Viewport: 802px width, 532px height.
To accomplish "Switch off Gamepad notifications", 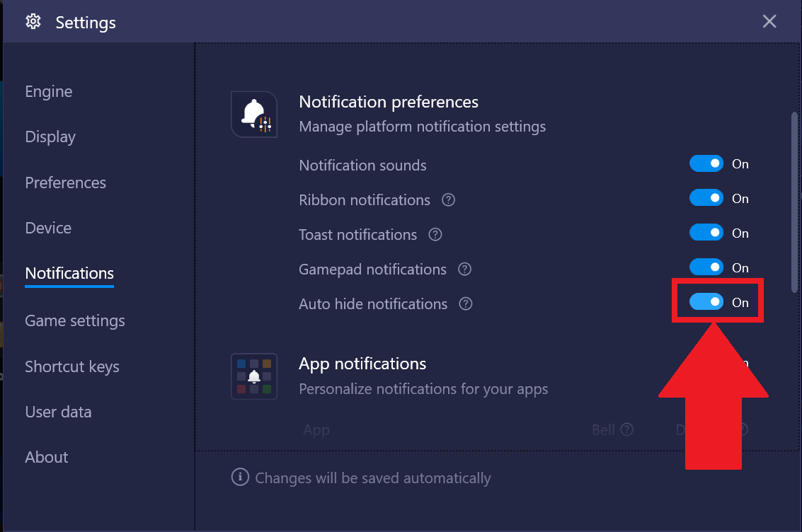I will pos(706,267).
